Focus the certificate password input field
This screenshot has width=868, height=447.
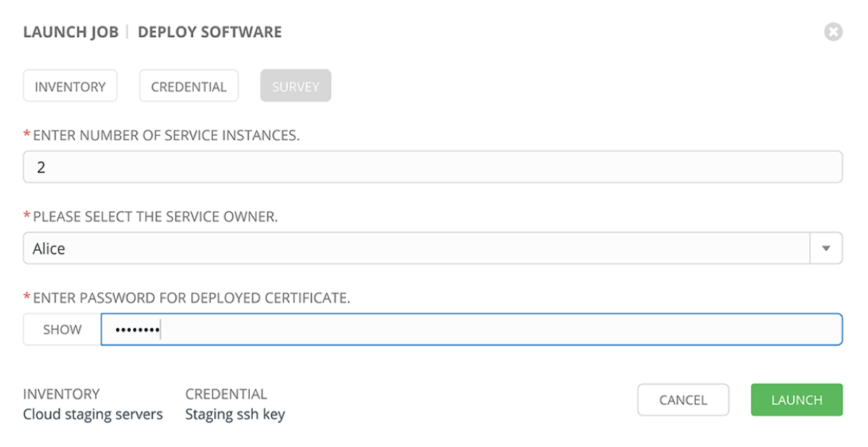[471, 329]
